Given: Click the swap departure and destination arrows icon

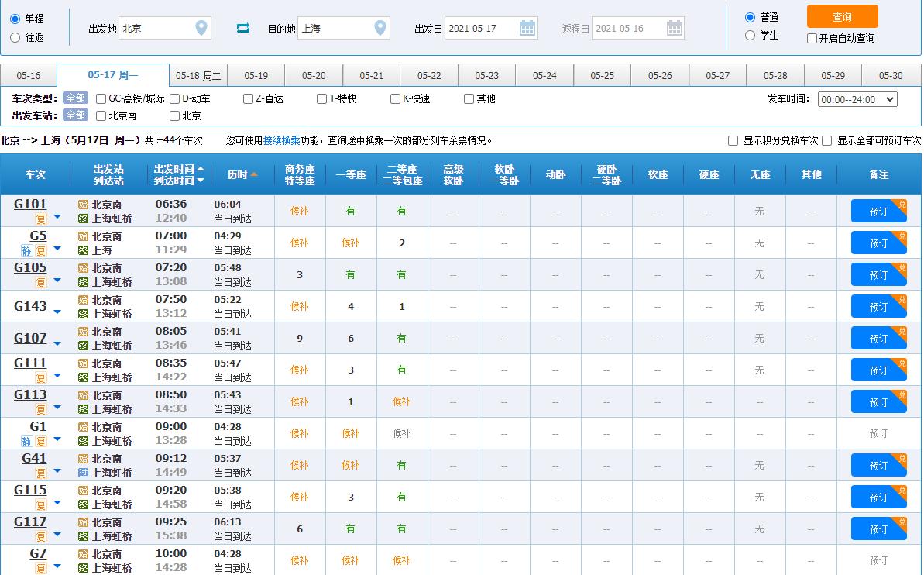Looking at the screenshot, I should (242, 27).
